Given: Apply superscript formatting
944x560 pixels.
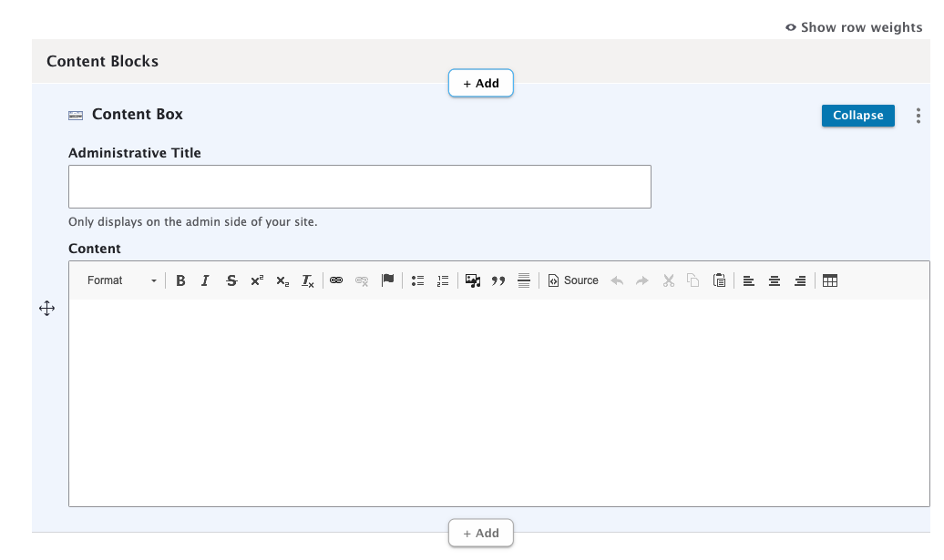Looking at the screenshot, I should [257, 280].
